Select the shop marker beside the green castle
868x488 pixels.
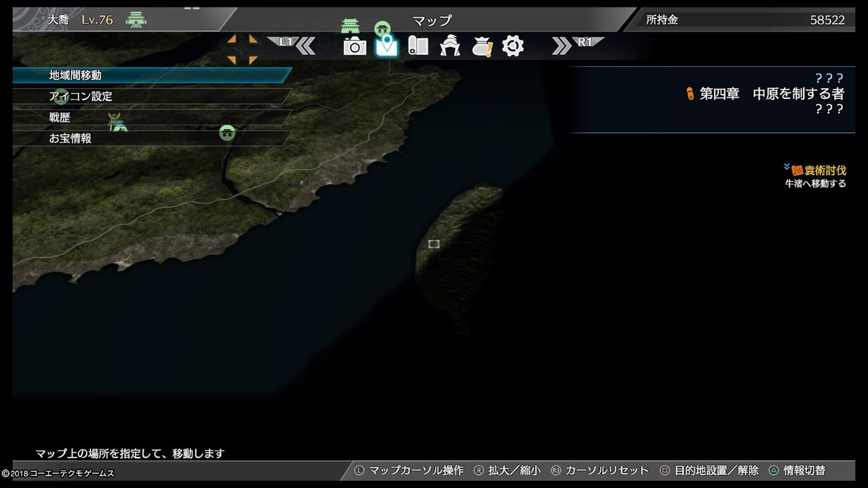pos(382,28)
